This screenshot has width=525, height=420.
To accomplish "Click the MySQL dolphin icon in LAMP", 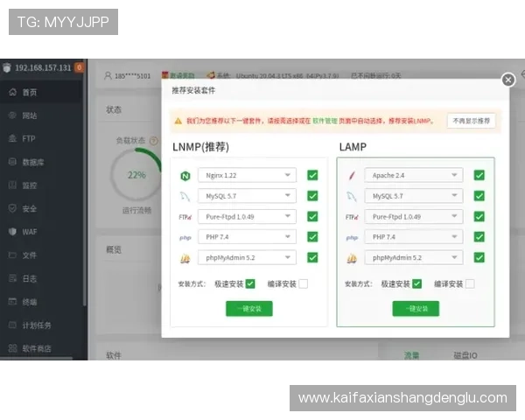I will (x=352, y=196).
